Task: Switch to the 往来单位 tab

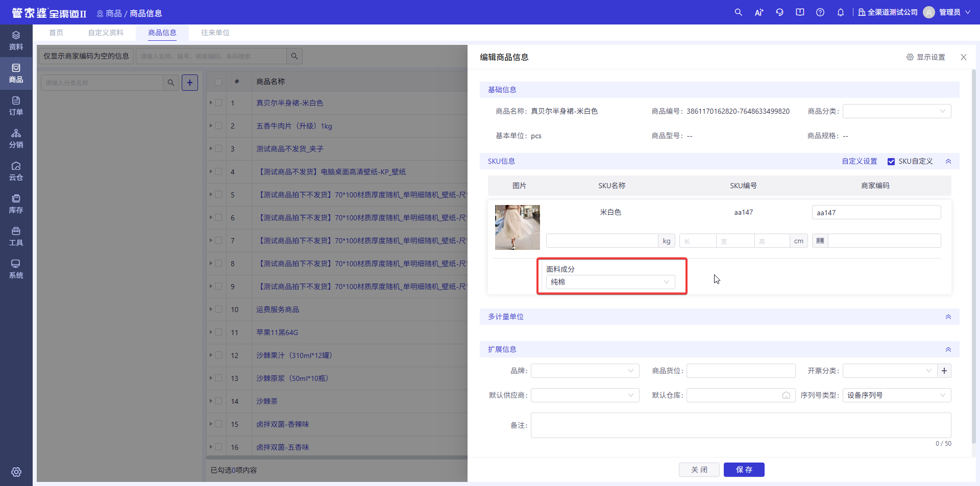Action: [x=215, y=33]
